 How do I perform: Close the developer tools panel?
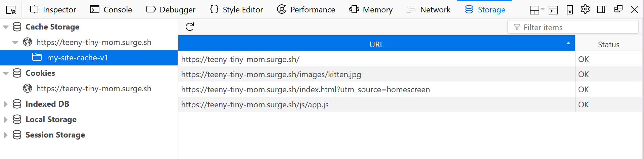tap(634, 10)
